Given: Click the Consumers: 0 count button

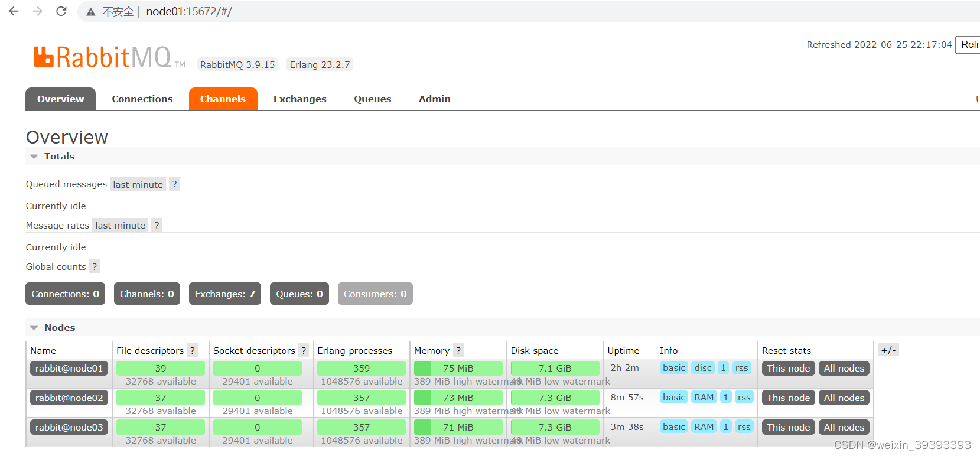Looking at the screenshot, I should pos(375,294).
